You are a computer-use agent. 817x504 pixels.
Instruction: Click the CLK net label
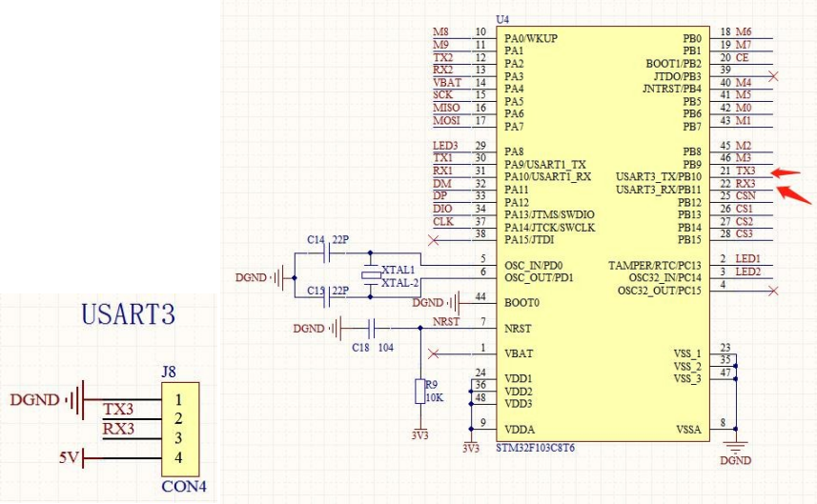pos(443,222)
